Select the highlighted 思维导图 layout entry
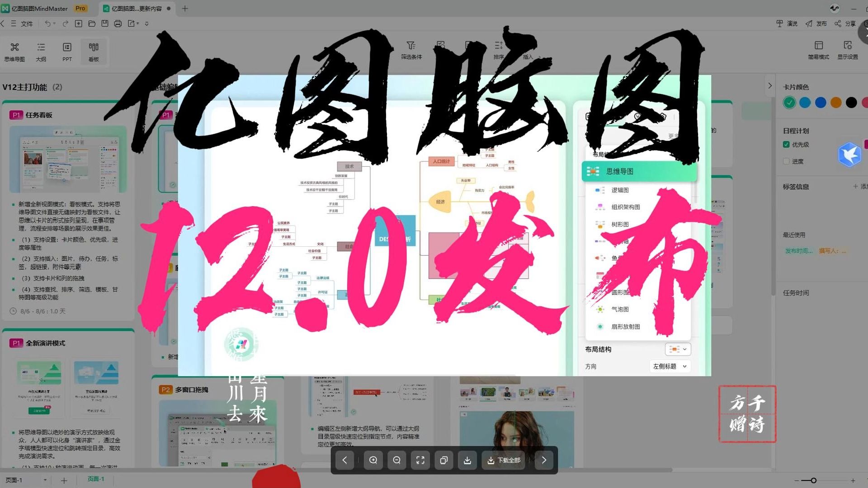 click(639, 171)
